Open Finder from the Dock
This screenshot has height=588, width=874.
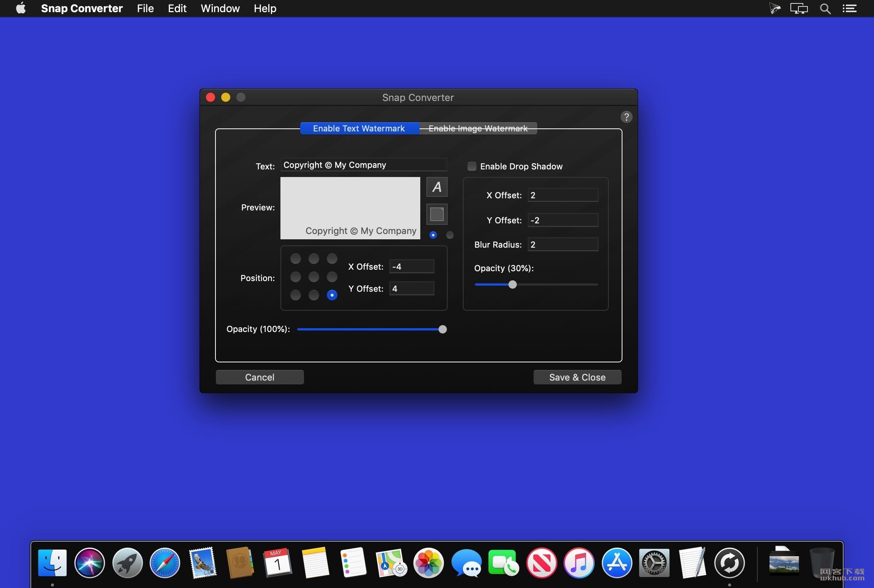point(52,563)
